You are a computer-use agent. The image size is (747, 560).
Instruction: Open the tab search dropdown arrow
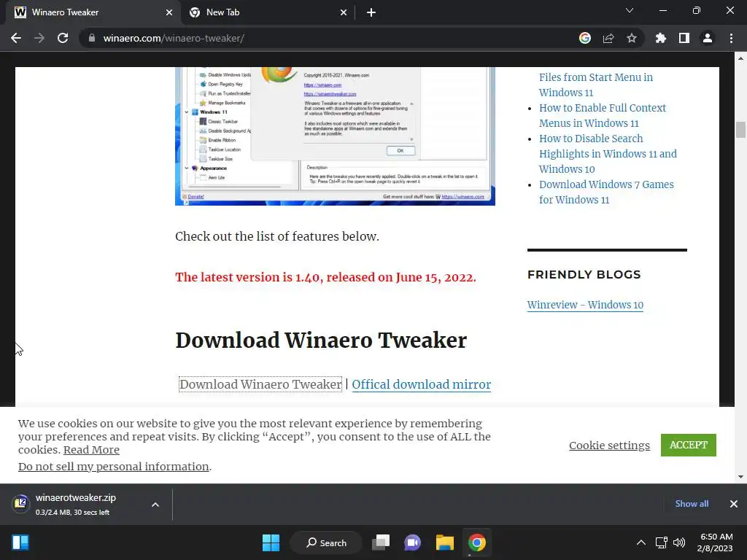click(x=630, y=10)
